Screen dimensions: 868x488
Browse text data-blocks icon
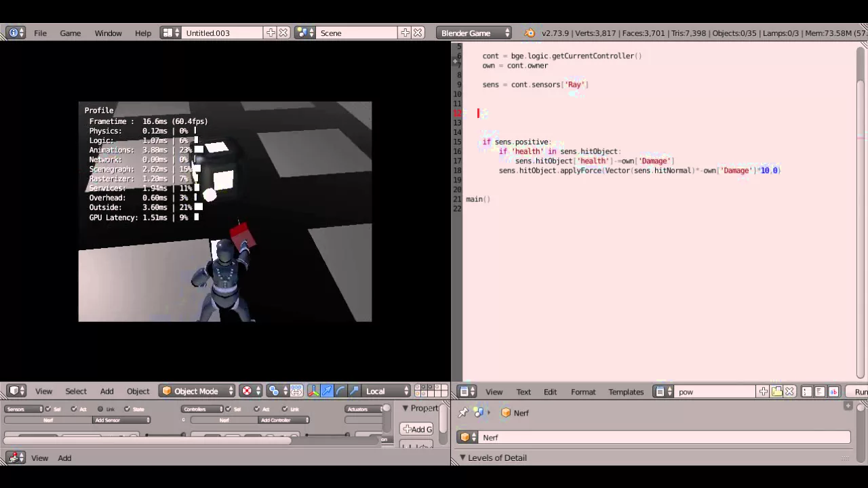664,392
